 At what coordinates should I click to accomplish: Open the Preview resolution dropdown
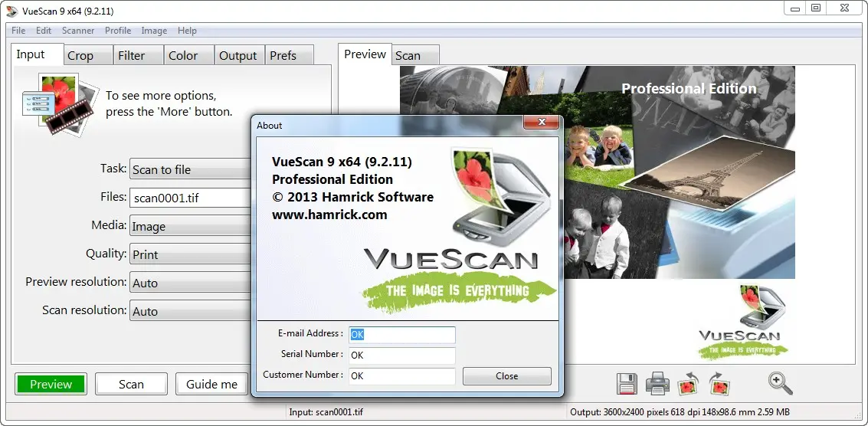191,283
